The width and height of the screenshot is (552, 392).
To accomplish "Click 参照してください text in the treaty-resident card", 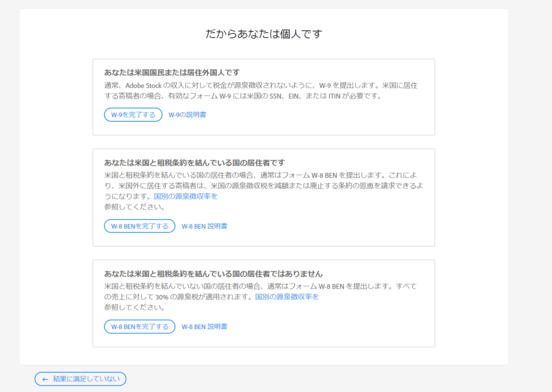I will click(134, 207).
